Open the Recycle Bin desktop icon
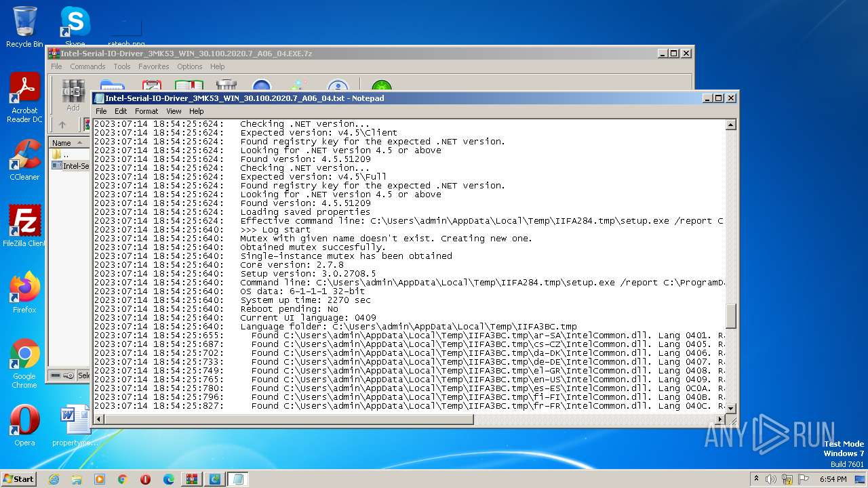The width and height of the screenshot is (868, 488). pyautogui.click(x=24, y=27)
